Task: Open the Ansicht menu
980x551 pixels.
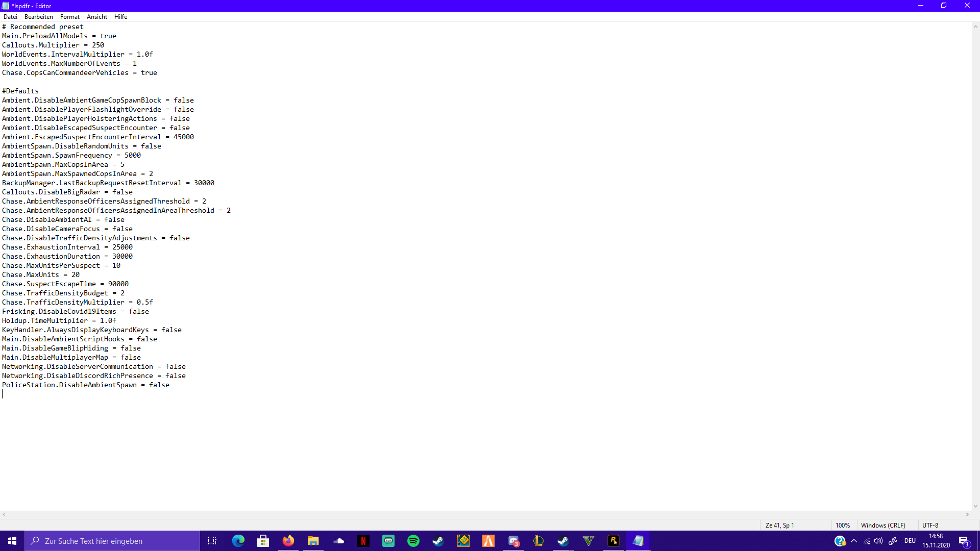Action: click(97, 17)
